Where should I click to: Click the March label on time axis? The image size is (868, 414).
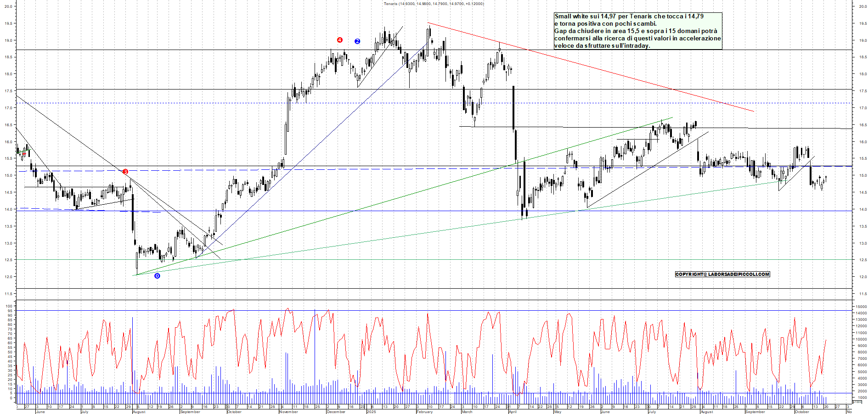(467, 412)
